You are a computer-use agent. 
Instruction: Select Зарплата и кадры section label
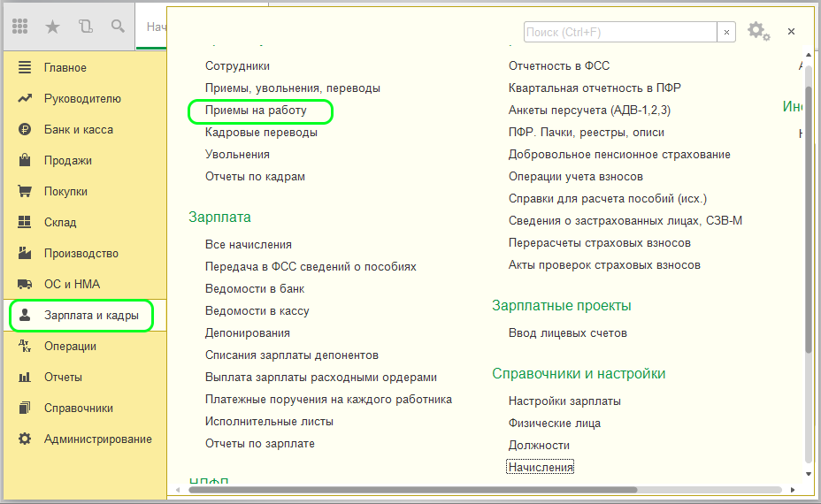click(x=92, y=315)
